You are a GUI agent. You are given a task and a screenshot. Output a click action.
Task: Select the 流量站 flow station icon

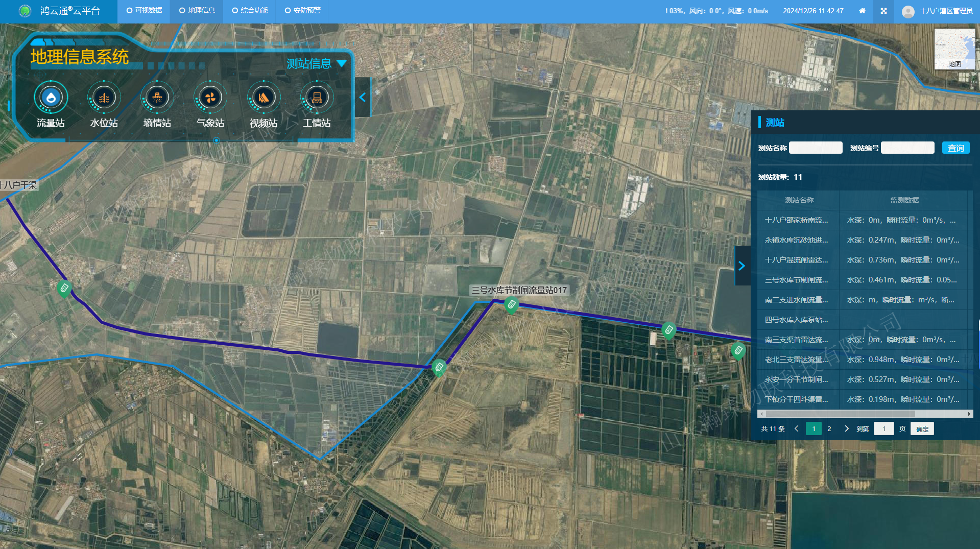click(x=51, y=98)
